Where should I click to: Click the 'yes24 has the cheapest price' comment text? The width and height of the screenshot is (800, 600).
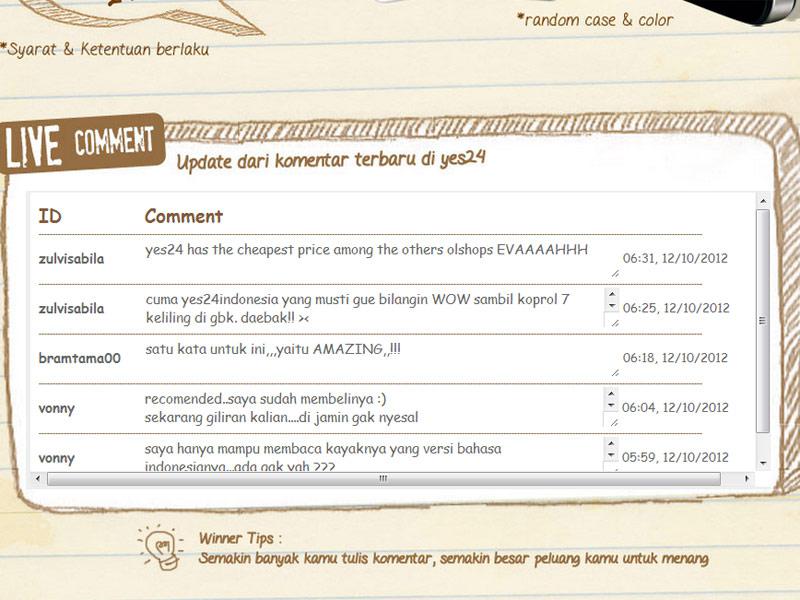point(366,250)
